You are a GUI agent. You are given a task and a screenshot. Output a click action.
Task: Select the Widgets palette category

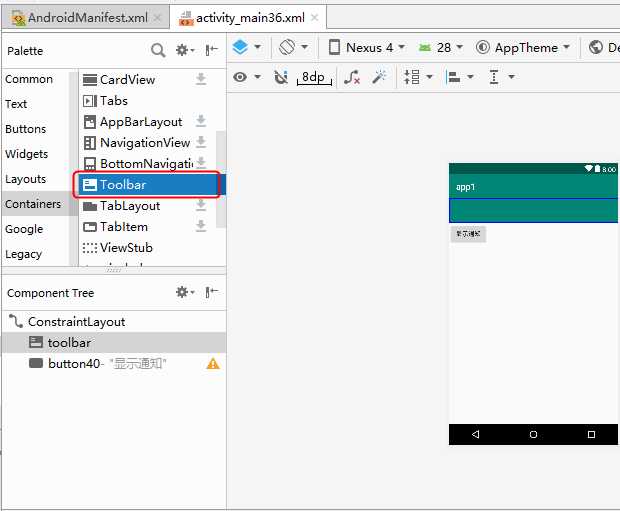[26, 154]
